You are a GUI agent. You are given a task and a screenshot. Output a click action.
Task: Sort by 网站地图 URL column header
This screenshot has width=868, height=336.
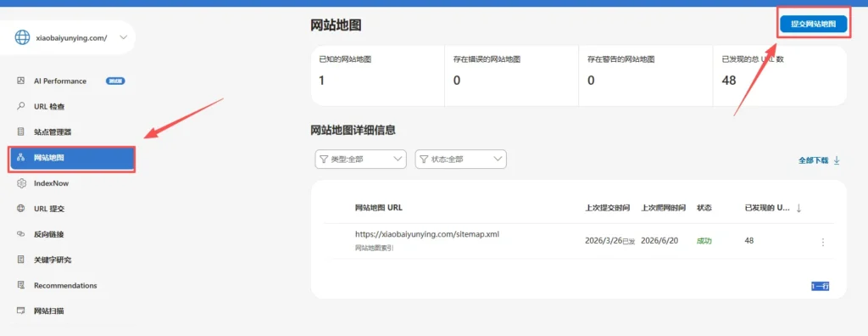pyautogui.click(x=379, y=208)
